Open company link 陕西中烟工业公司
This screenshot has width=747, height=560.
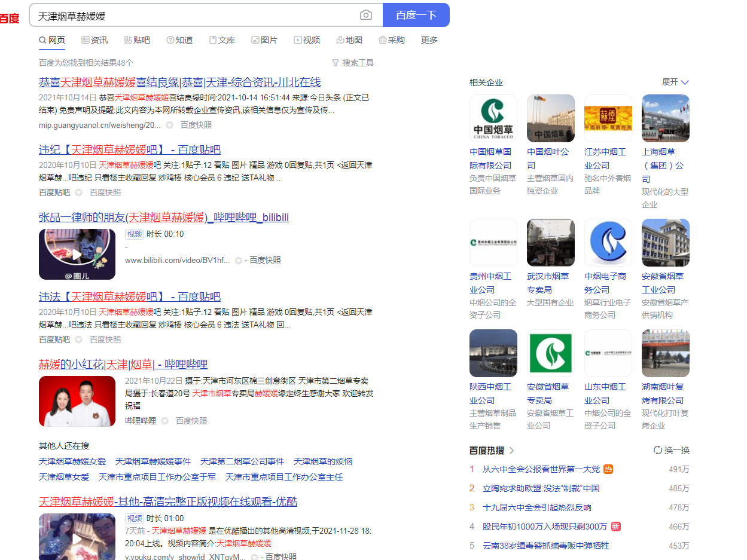click(490, 393)
